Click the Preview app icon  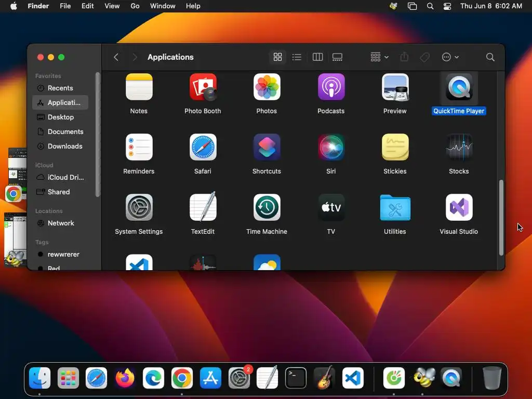(x=395, y=87)
